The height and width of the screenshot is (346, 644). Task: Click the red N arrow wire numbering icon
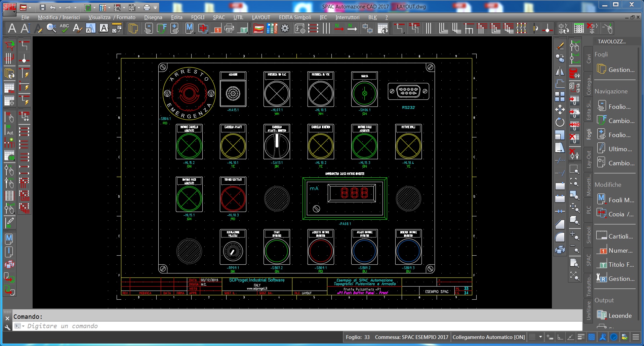tap(339, 28)
